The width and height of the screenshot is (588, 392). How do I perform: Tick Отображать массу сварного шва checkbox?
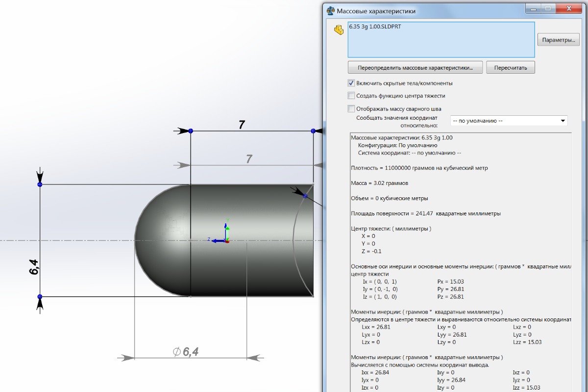tap(351, 108)
